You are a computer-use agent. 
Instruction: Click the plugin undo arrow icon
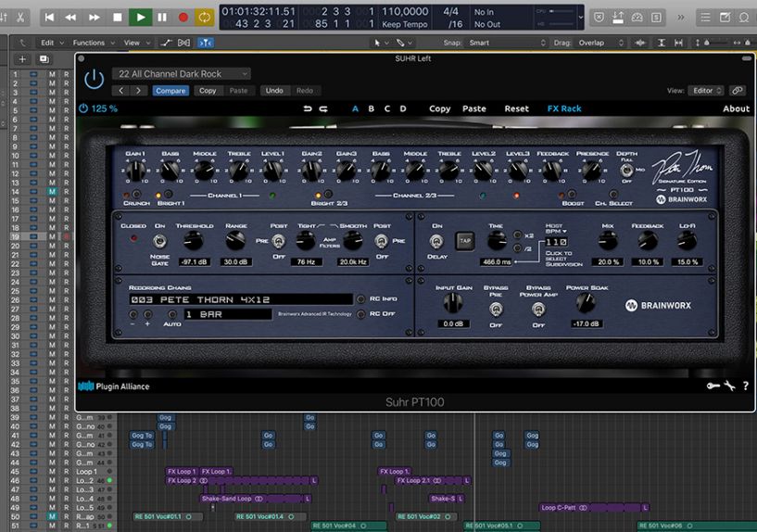[308, 108]
